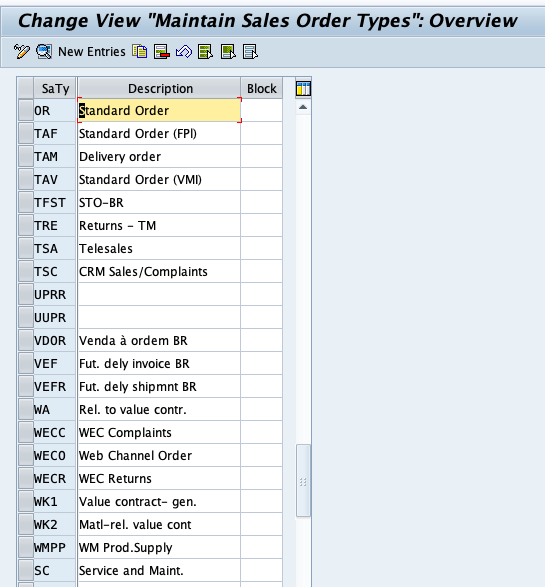Click the SaTy column header
This screenshot has width=545, height=587.
pyautogui.click(x=55, y=89)
